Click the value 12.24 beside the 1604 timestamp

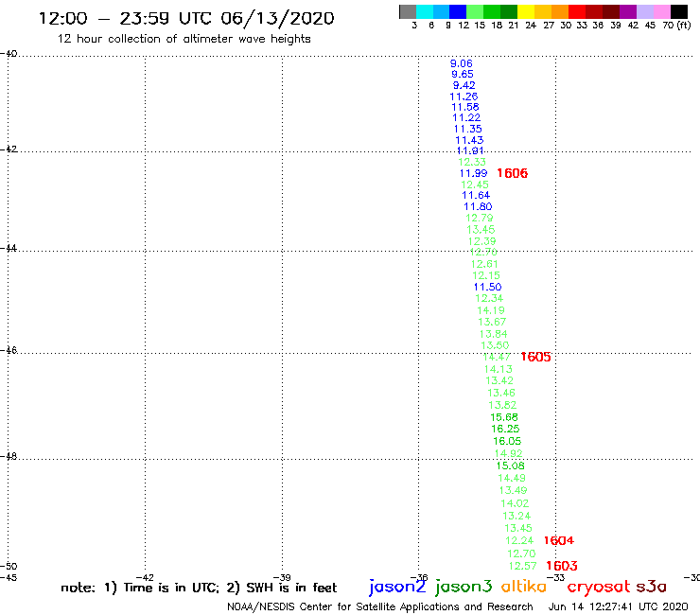pos(519,540)
